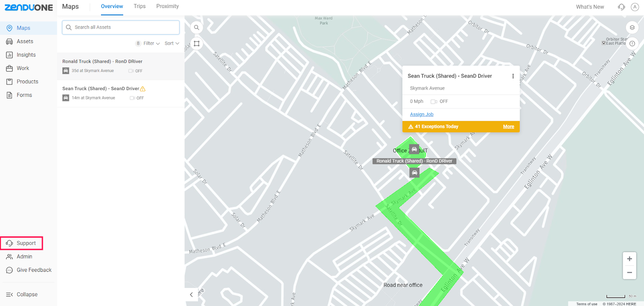Viewport: 644px width, 306px height.
Task: Open the headset support icon in header
Action: click(x=621, y=7)
